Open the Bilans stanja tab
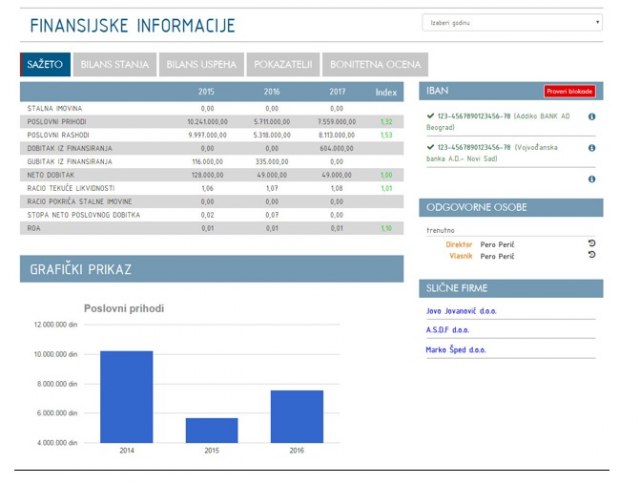The image size is (640, 484). coord(114,65)
